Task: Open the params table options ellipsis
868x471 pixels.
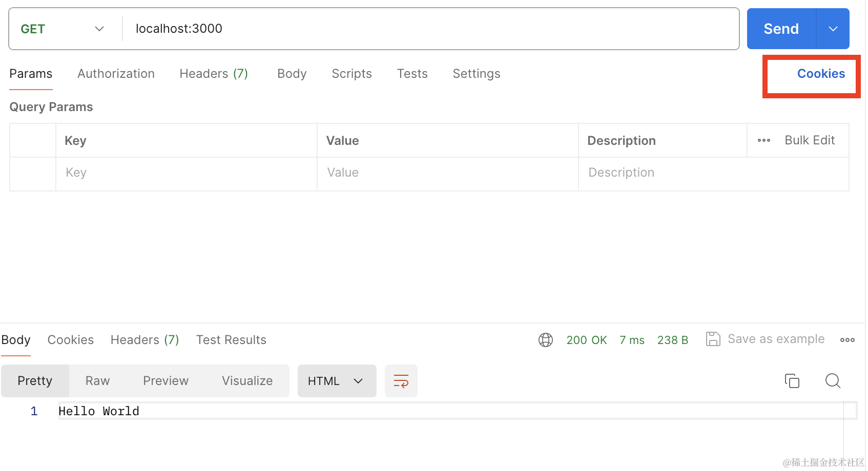Action: (x=764, y=140)
